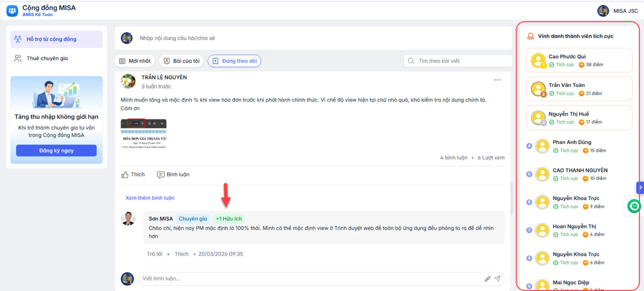Open Thuê chuyên gia menu item

click(x=47, y=58)
